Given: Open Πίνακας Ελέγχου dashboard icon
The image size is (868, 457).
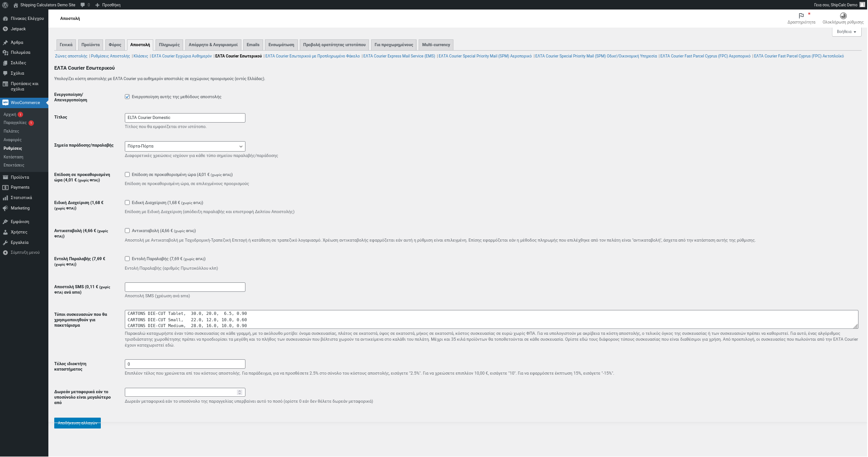Looking at the screenshot, I should (5, 19).
